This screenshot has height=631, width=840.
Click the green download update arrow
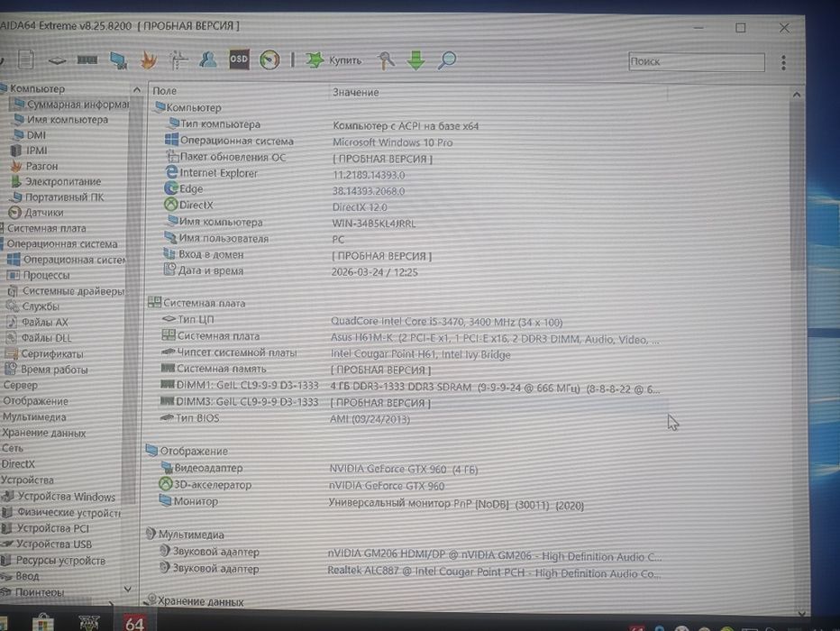click(x=415, y=60)
